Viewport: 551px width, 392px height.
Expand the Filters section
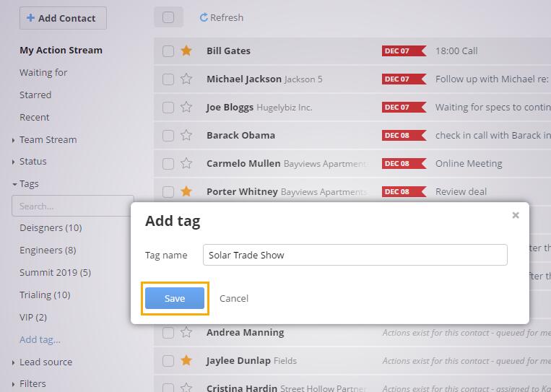coord(13,384)
